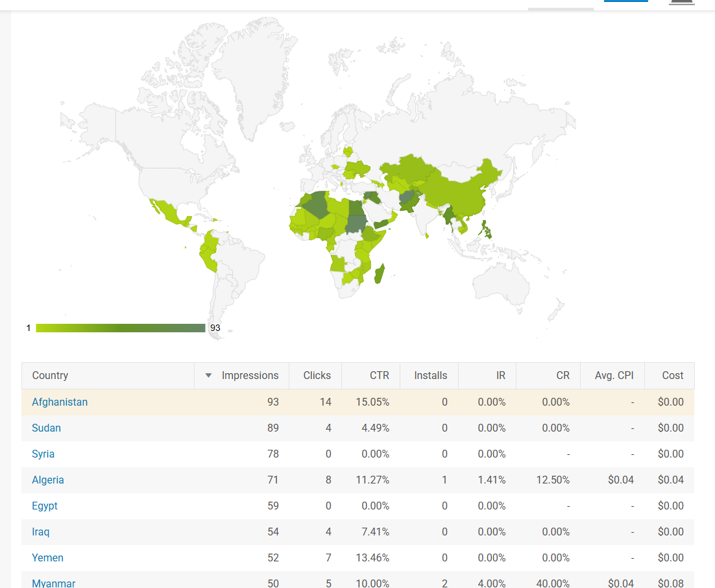Sort table by Installs column
Screen dimensions: 715x588
coord(430,375)
